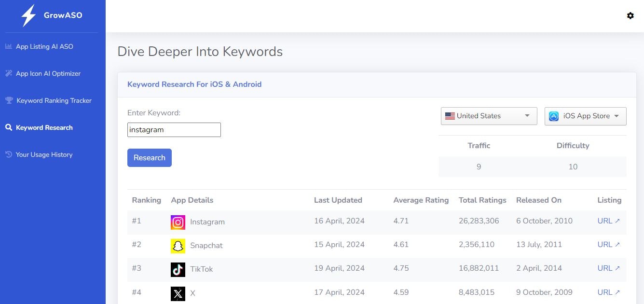The height and width of the screenshot is (304, 644).
Task: Click the Ranking column header
Action: pyautogui.click(x=147, y=200)
